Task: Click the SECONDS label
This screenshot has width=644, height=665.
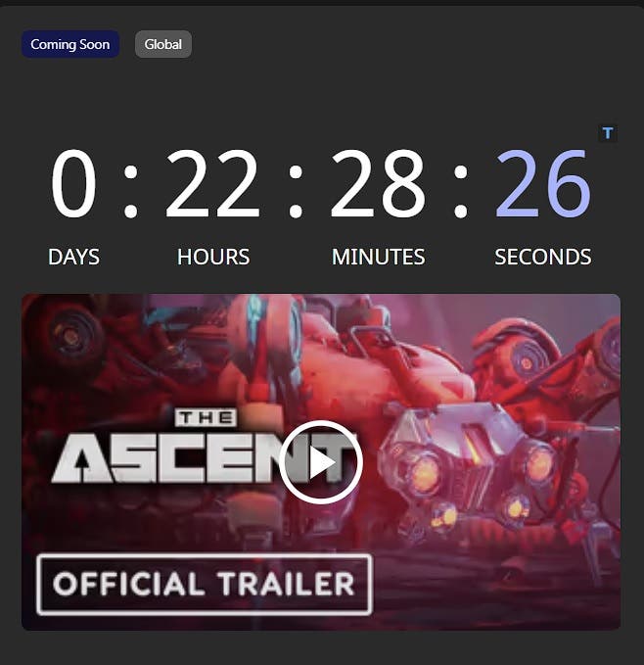Action: point(543,257)
